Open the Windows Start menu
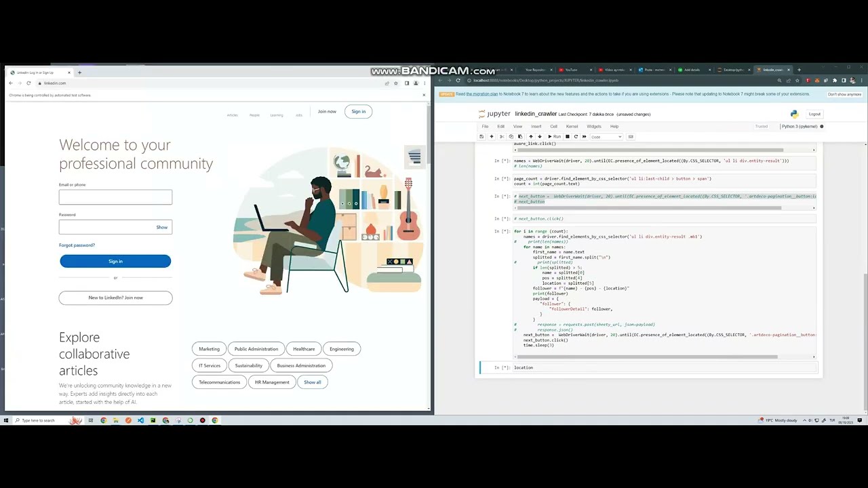868x488 pixels. 5,420
